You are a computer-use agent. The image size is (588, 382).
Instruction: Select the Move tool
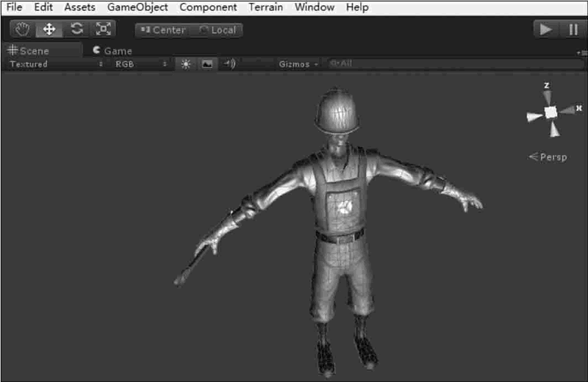[x=50, y=29]
